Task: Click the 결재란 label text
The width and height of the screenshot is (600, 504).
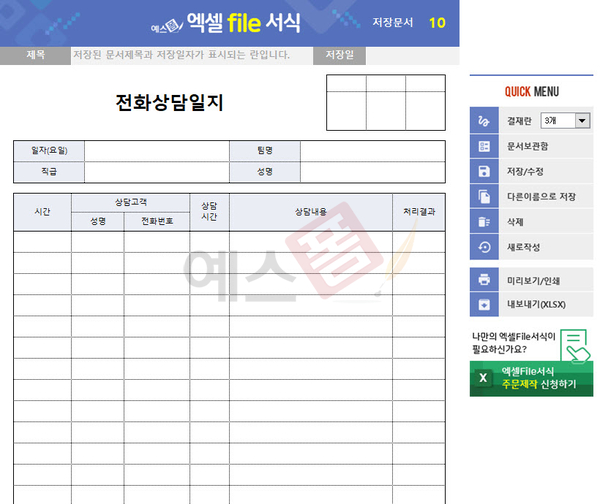Action: [519, 121]
